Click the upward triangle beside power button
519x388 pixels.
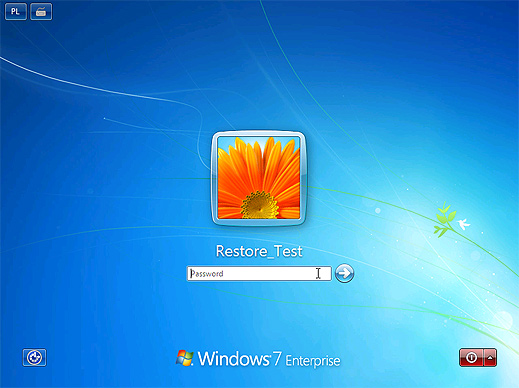[x=490, y=358]
